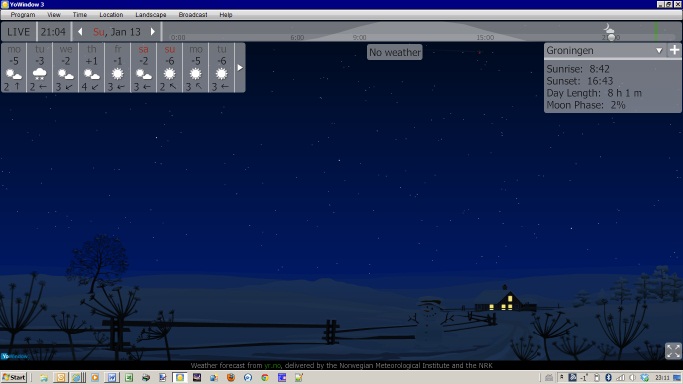Go to previous day with the left arrow

click(x=80, y=32)
